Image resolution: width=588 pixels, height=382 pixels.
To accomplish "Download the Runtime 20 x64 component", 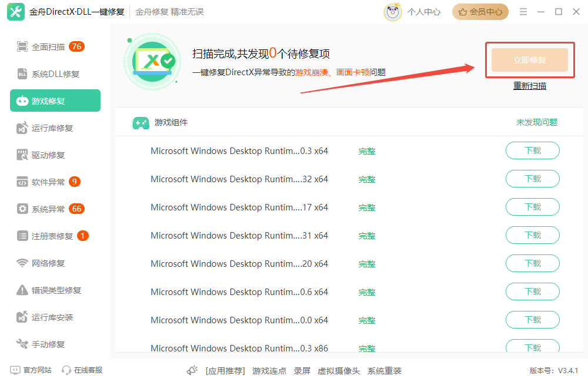I will 533,263.
